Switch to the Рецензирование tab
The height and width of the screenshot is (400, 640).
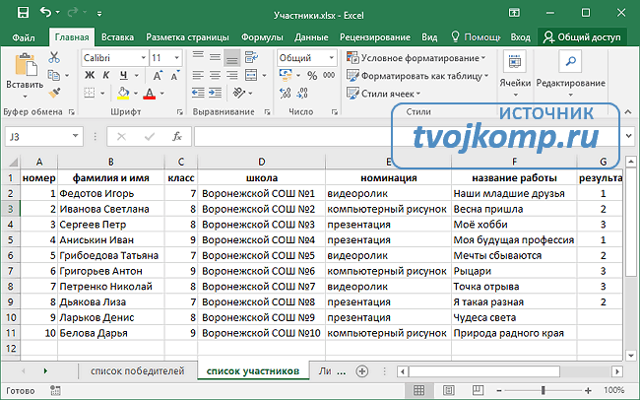[375, 38]
